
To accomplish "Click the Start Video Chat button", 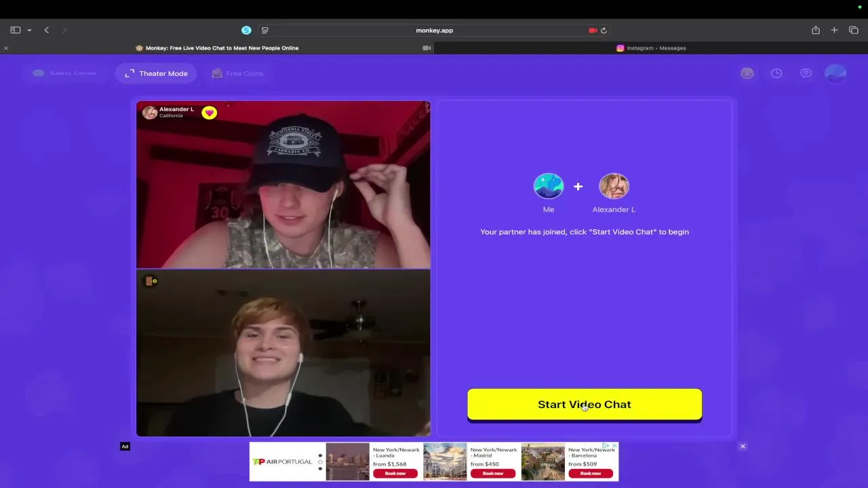I will (585, 405).
